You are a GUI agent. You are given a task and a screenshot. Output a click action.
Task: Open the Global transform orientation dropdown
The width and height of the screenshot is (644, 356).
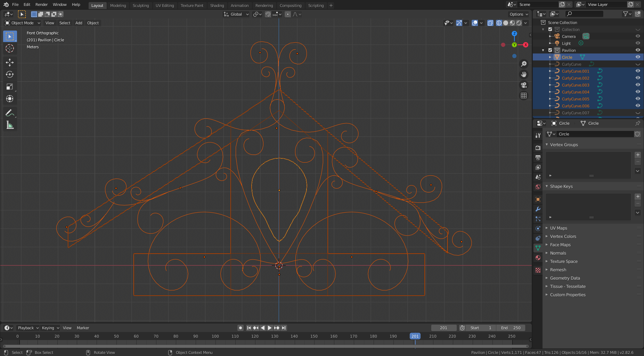(236, 14)
